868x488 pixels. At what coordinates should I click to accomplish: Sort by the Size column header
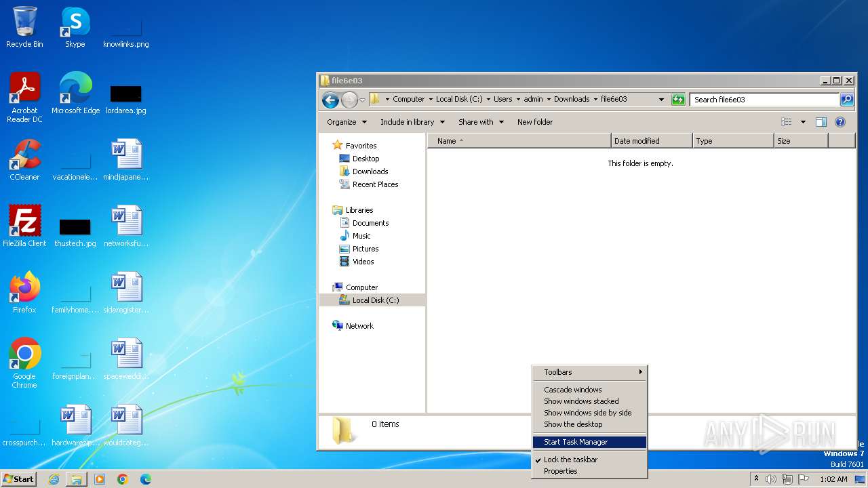801,141
